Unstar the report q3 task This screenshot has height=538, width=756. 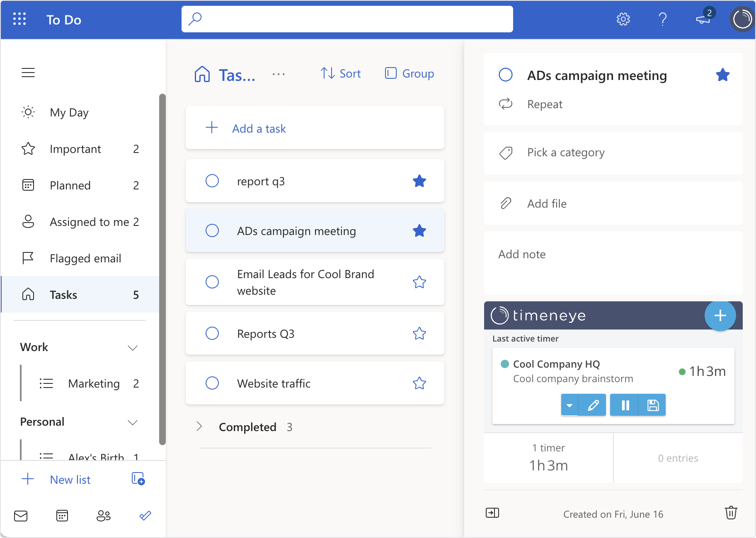point(419,181)
